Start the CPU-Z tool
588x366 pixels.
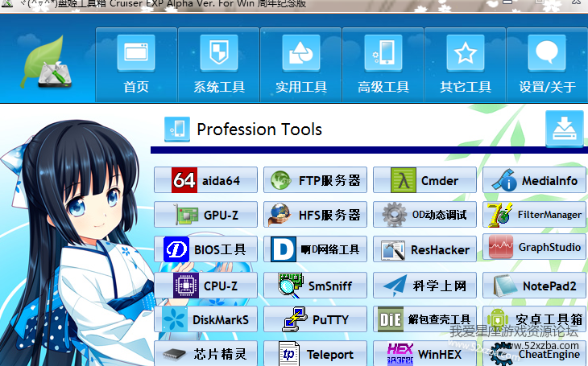205,285
